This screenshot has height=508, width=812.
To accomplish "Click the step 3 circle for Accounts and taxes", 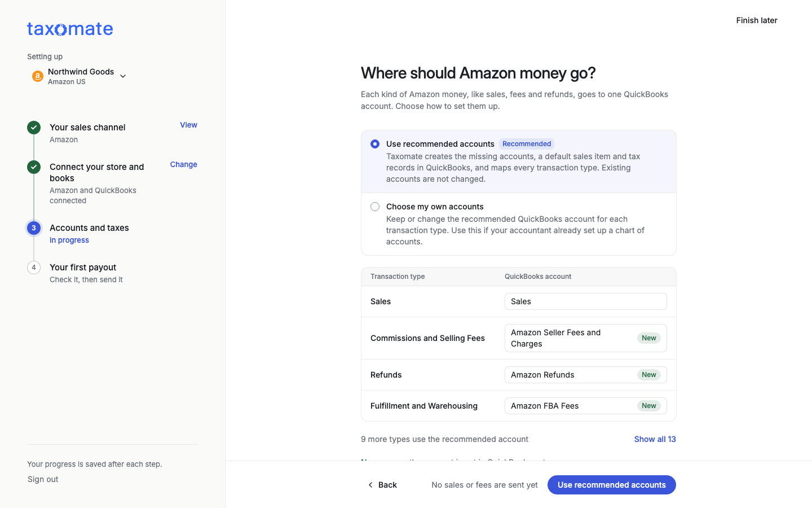I will point(34,228).
